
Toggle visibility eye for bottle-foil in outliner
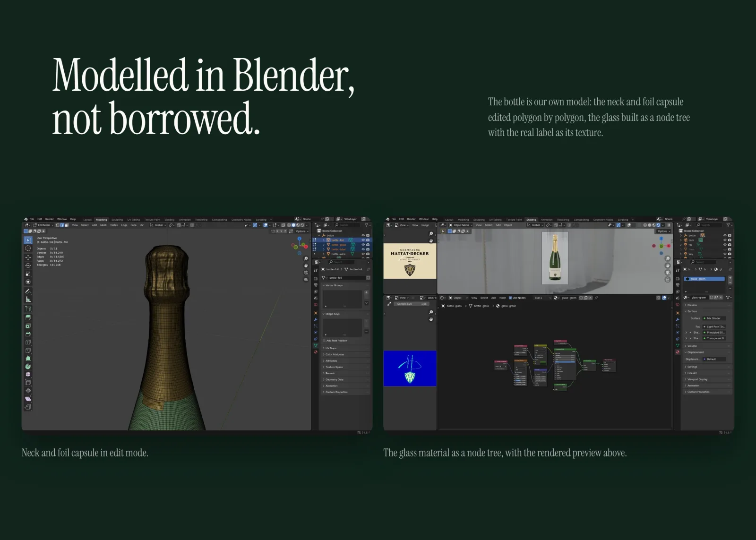click(363, 240)
